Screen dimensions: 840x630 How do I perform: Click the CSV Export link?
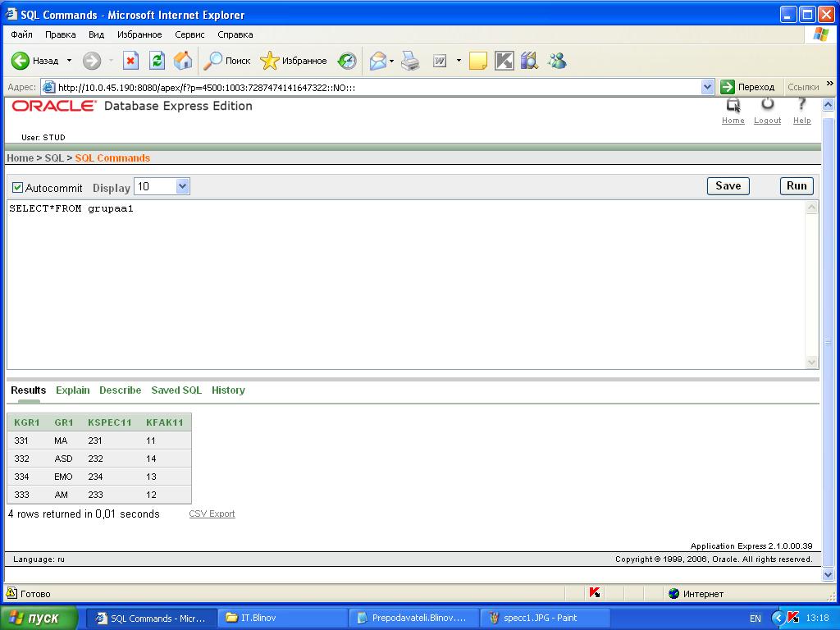212,514
